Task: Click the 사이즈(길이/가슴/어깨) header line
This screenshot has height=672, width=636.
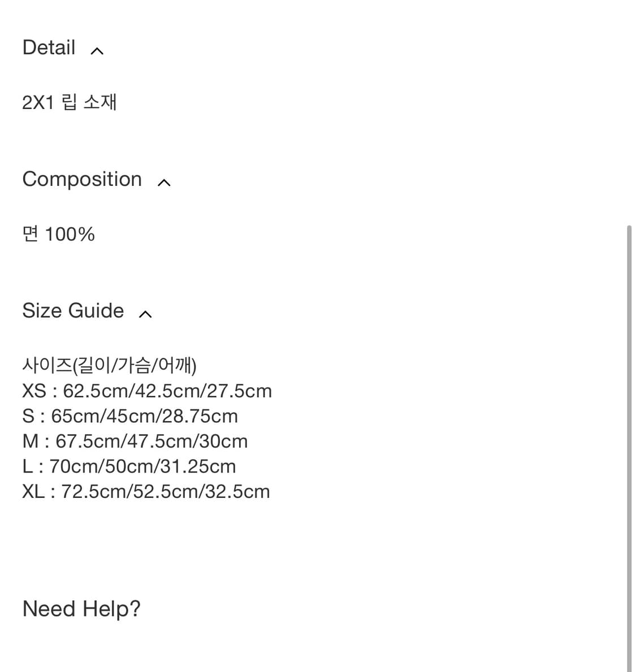Action: [109, 366]
